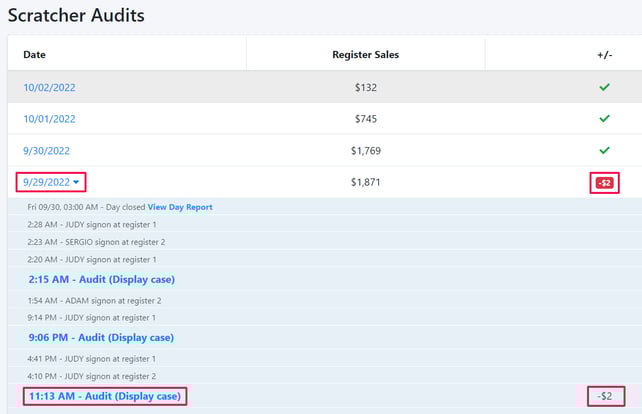Open the 2:15 AM Display case audit
The height and width of the screenshot is (414, 642).
(x=101, y=280)
